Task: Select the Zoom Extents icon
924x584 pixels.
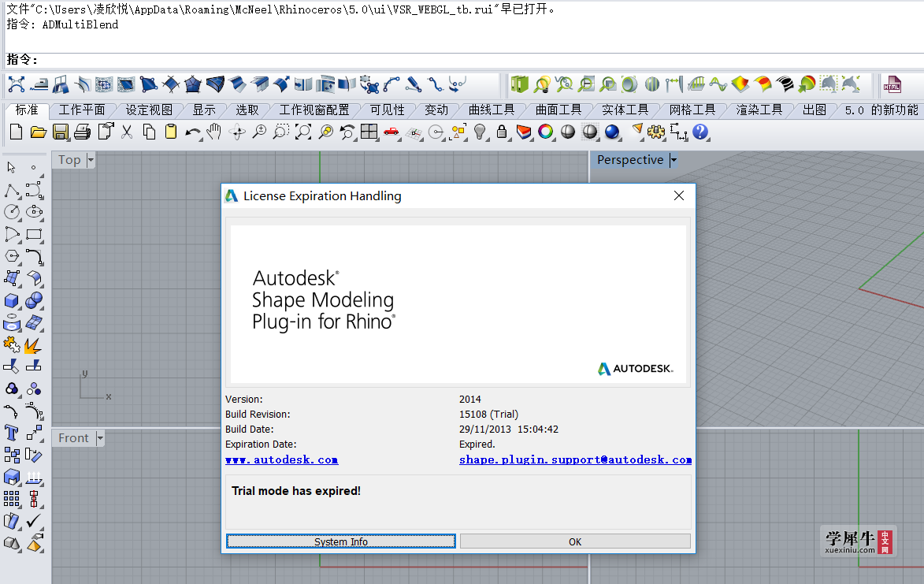Action: [303, 132]
